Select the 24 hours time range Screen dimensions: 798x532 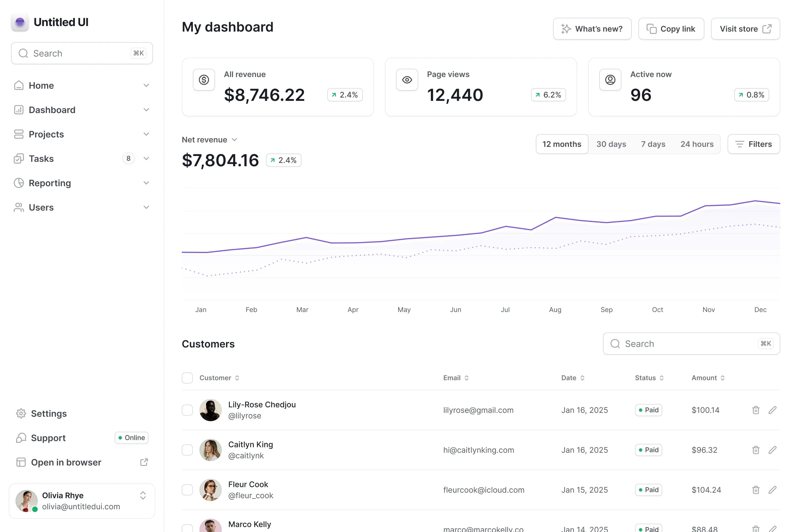[697, 144]
